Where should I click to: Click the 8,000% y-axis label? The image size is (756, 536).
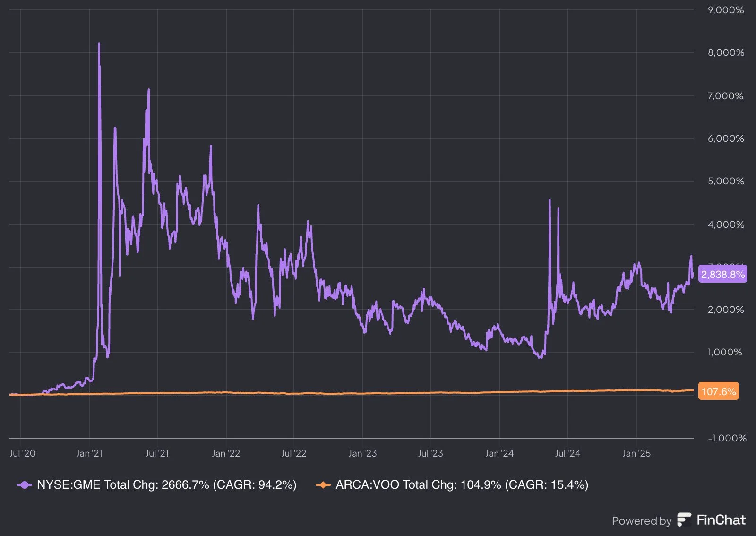point(726,52)
